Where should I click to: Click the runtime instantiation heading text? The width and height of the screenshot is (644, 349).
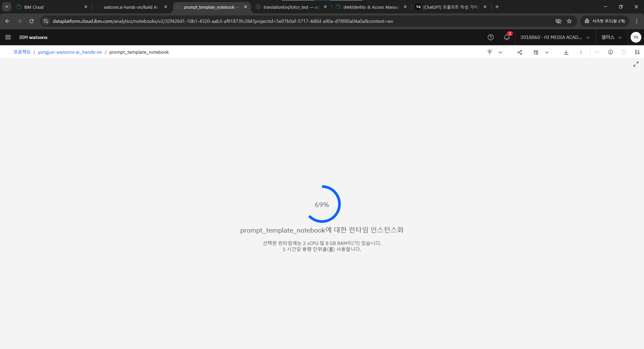coord(322,230)
